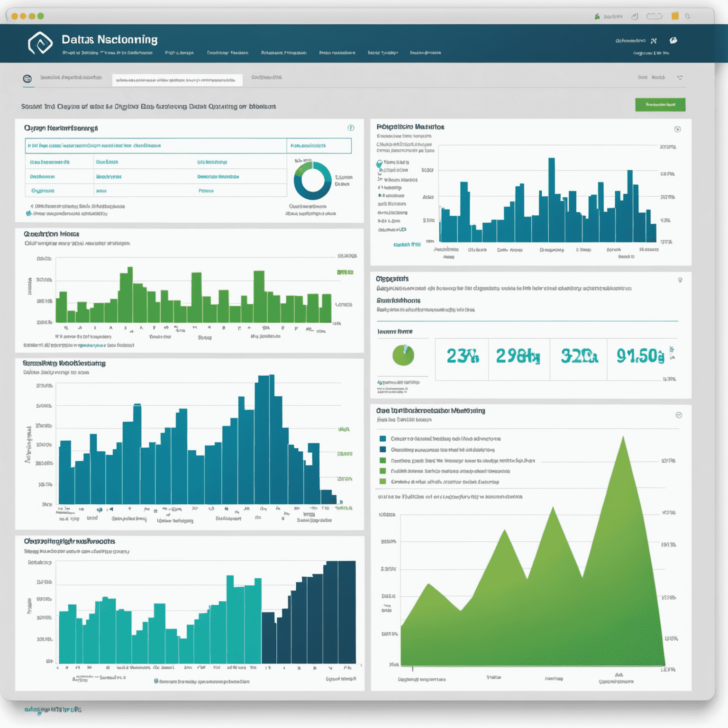The height and width of the screenshot is (728, 728).
Task: Click the dark navy legend swatch in the area chart panel
Action: pyautogui.click(x=382, y=449)
